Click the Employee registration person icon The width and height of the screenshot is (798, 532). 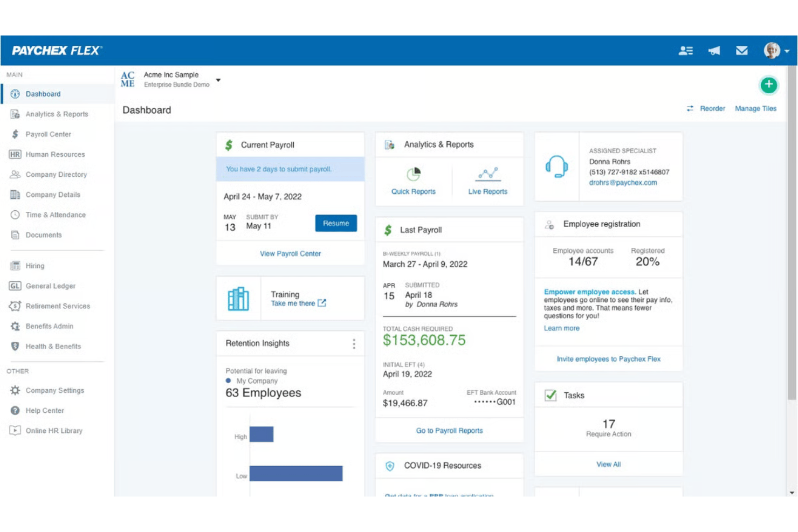[x=549, y=225]
